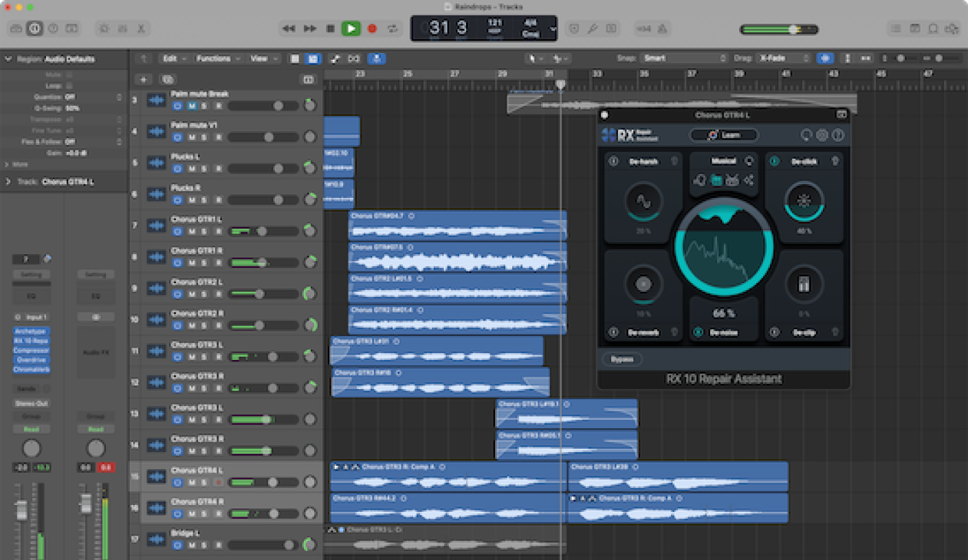Screen dimensions: 968x560
Task: Open the Library button in control bar
Action: [x=16, y=29]
